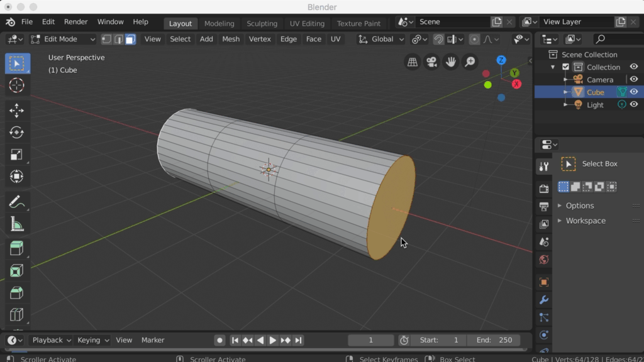Toggle visibility of the Light object
This screenshot has width=644, height=362.
tap(634, 105)
